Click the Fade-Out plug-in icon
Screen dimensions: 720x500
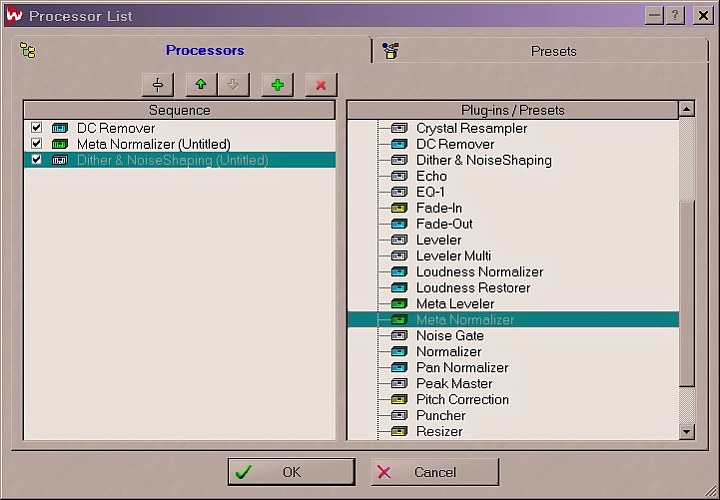pyautogui.click(x=399, y=224)
